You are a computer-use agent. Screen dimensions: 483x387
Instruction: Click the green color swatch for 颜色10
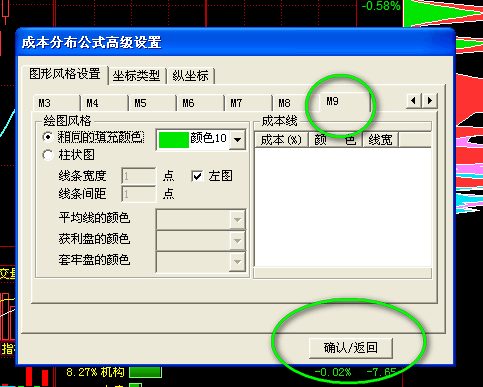point(174,140)
